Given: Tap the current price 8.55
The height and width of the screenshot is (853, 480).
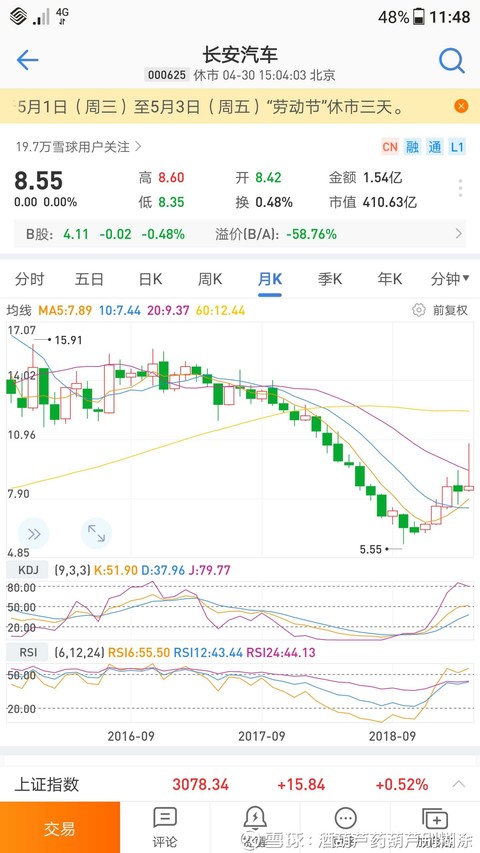Looking at the screenshot, I should [39, 181].
